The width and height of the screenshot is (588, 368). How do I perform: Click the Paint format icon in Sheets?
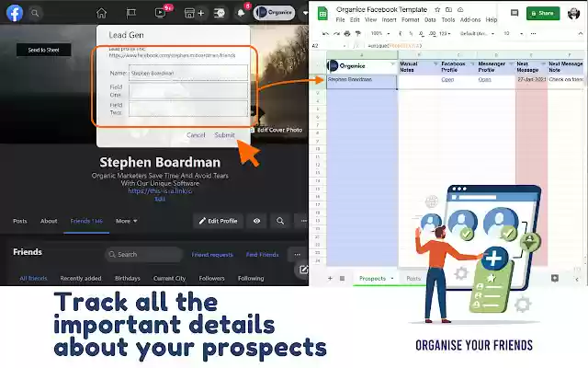tap(358, 33)
